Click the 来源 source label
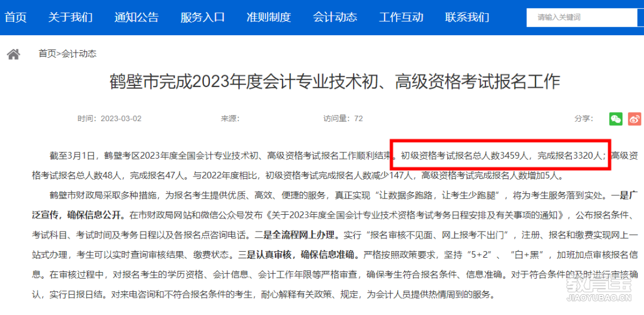644x315 pixels. click(230, 119)
